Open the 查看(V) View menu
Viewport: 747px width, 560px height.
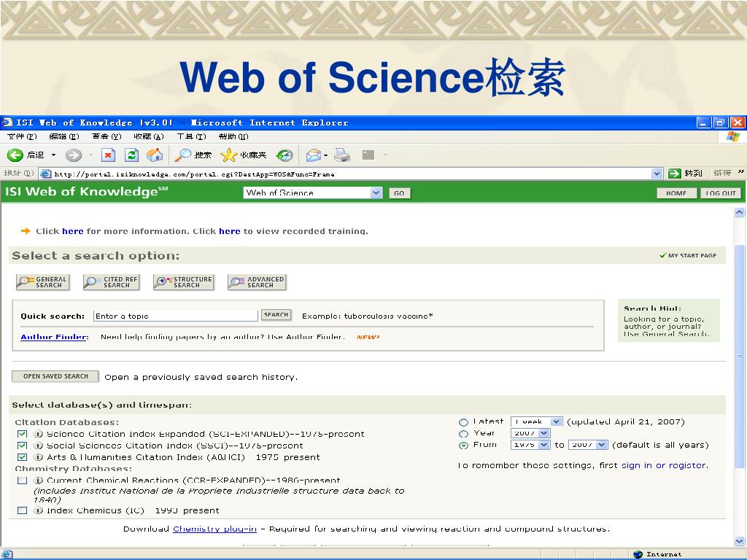pos(107,136)
